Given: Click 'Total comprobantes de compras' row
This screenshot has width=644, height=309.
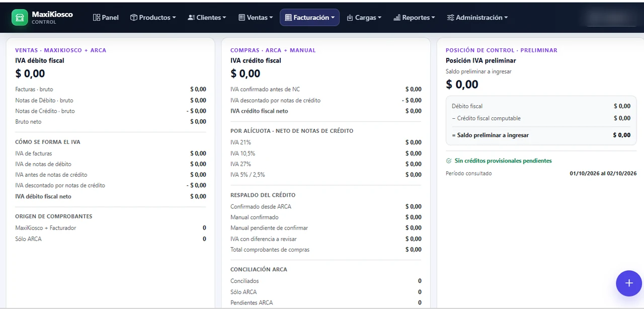Looking at the screenshot, I should (x=326, y=250).
